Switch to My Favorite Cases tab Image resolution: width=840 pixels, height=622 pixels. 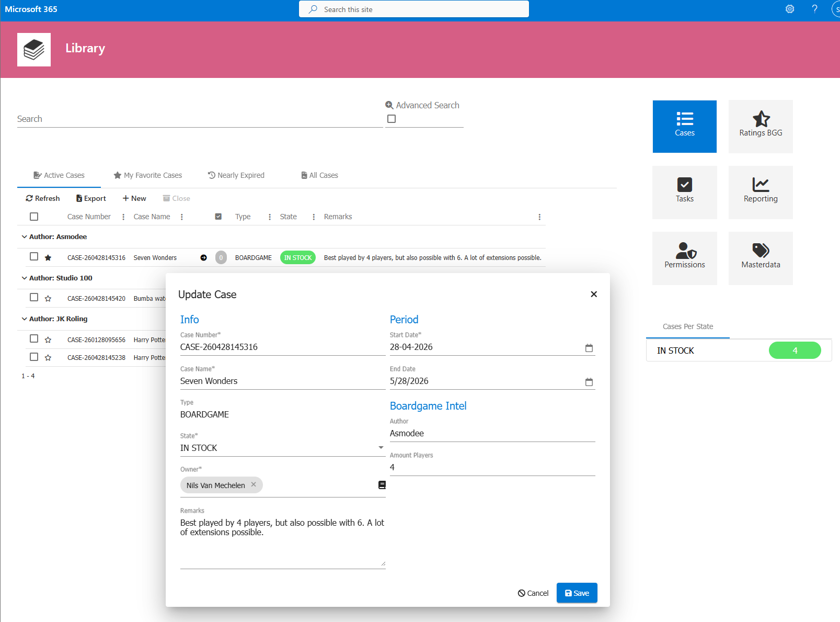[148, 175]
